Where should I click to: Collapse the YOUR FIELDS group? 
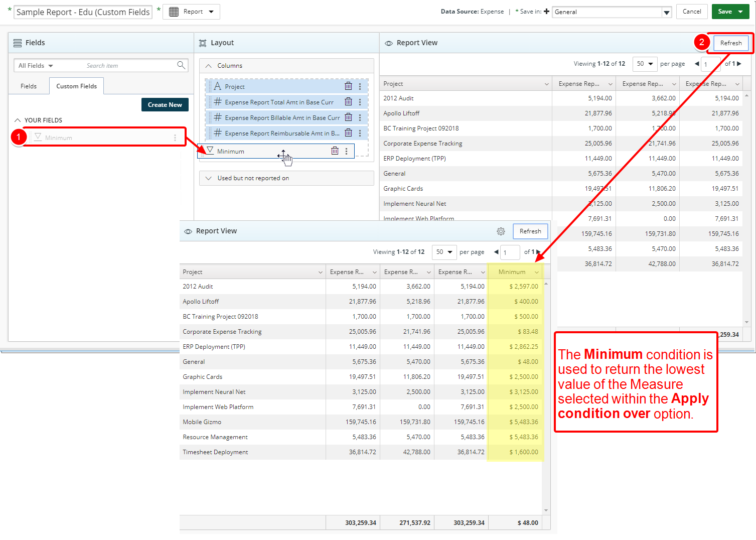(18, 120)
